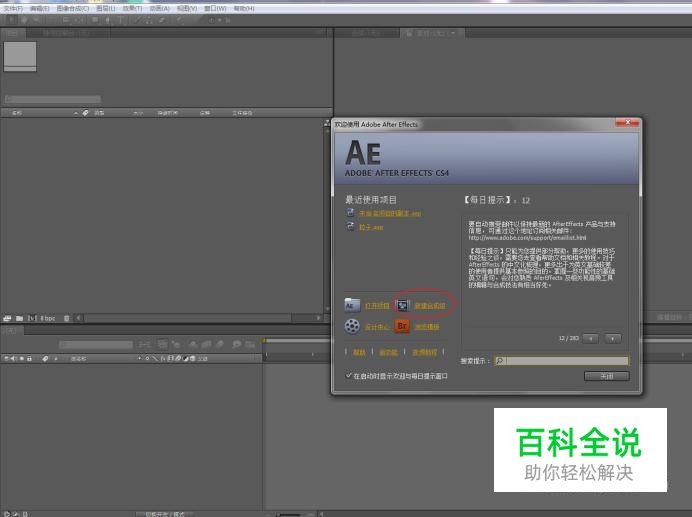This screenshot has width=692, height=517.
Task: Click the New Composition (新建合成组) icon
Action: click(x=402, y=304)
